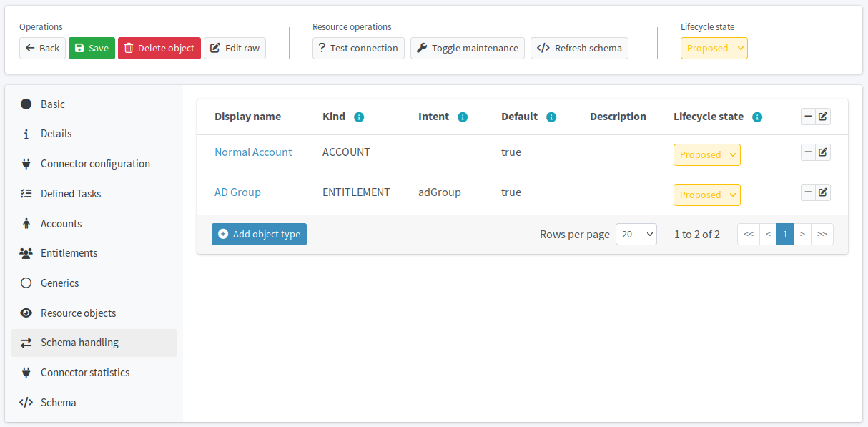Screen dimensions: 868x427
Task: Save the resource changes
Action: (92, 48)
